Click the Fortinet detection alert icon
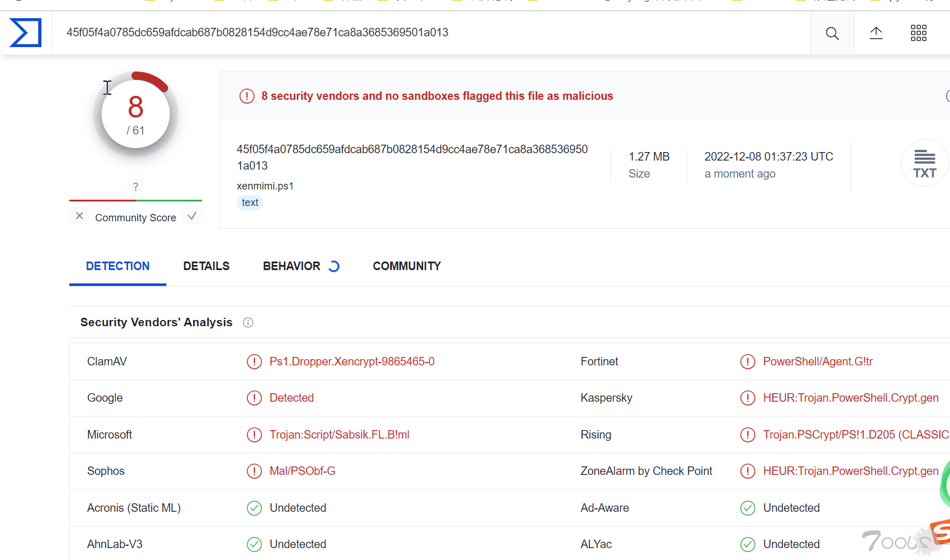This screenshot has height=560, width=950. (x=747, y=361)
